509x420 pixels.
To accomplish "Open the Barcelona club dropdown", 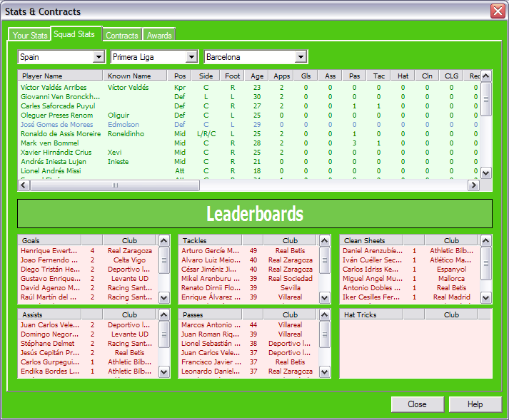I will click(x=301, y=57).
